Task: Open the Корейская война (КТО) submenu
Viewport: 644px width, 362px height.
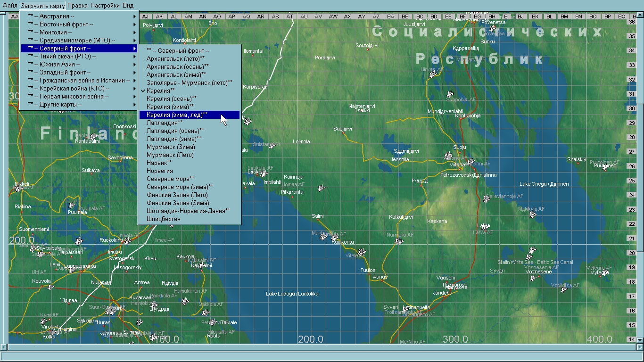Action: coord(80,89)
